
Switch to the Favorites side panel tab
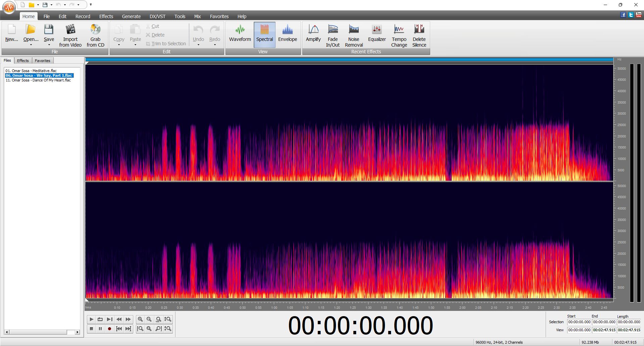pos(43,61)
